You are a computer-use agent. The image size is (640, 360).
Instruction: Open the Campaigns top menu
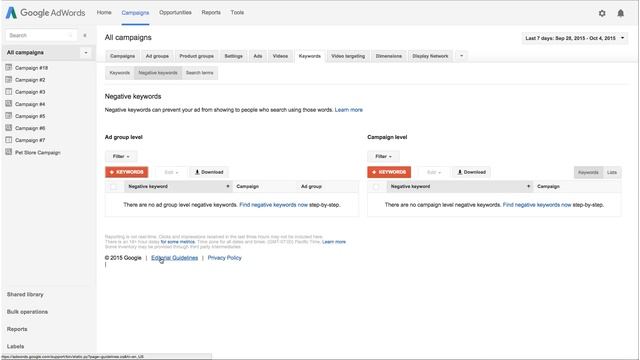point(135,13)
